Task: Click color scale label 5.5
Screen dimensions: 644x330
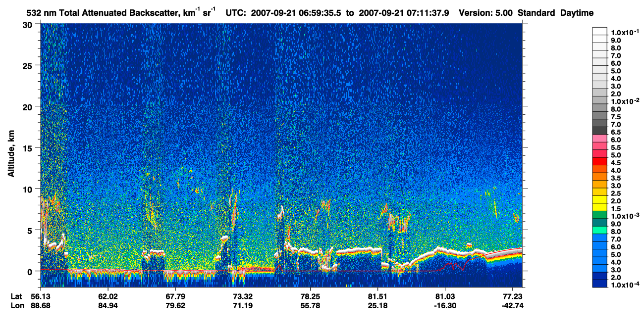Action: click(x=617, y=147)
